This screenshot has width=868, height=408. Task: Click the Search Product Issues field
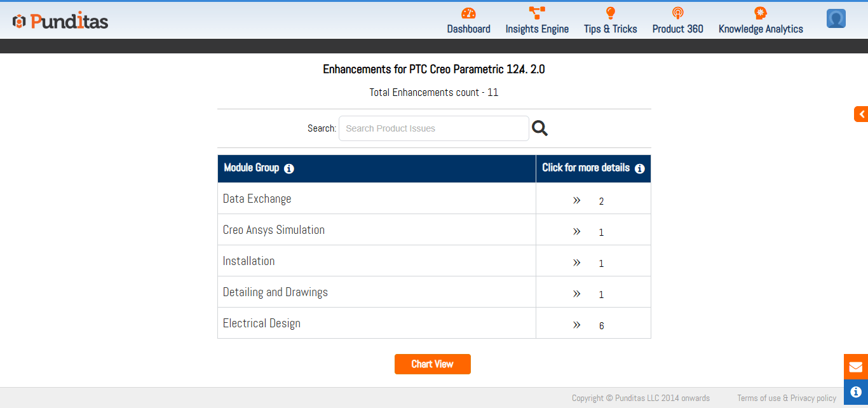point(433,128)
